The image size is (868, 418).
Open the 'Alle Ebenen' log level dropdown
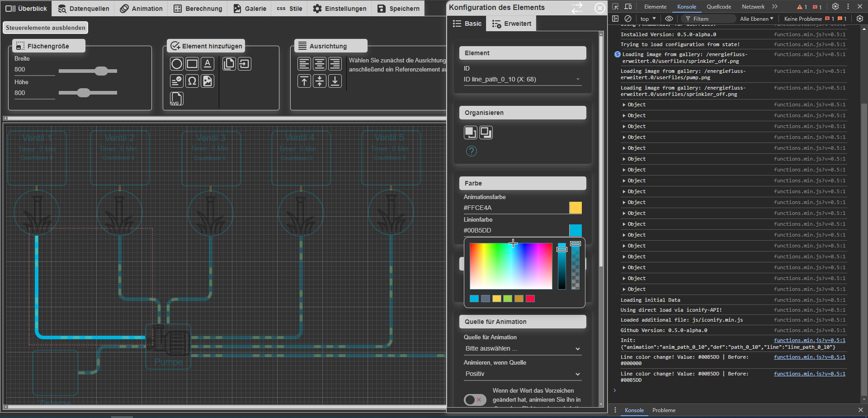pyautogui.click(x=756, y=19)
